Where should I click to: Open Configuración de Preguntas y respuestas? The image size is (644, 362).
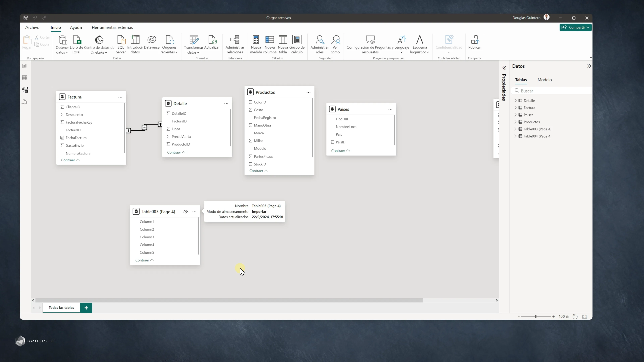pos(370,44)
